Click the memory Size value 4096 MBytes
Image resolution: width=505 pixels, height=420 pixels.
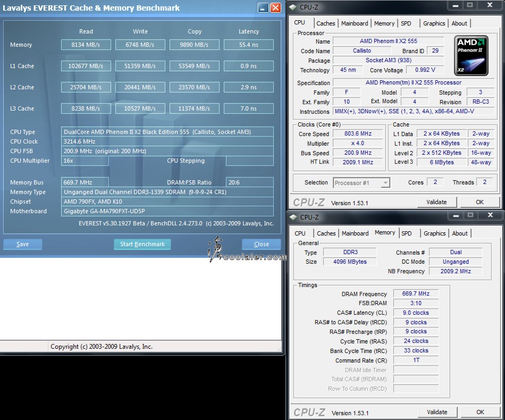point(350,262)
